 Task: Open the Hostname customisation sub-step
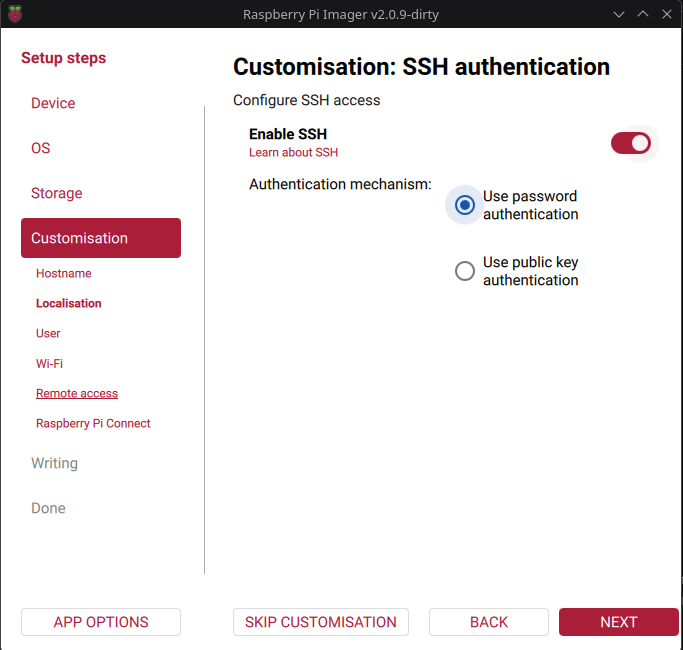pyautogui.click(x=64, y=273)
